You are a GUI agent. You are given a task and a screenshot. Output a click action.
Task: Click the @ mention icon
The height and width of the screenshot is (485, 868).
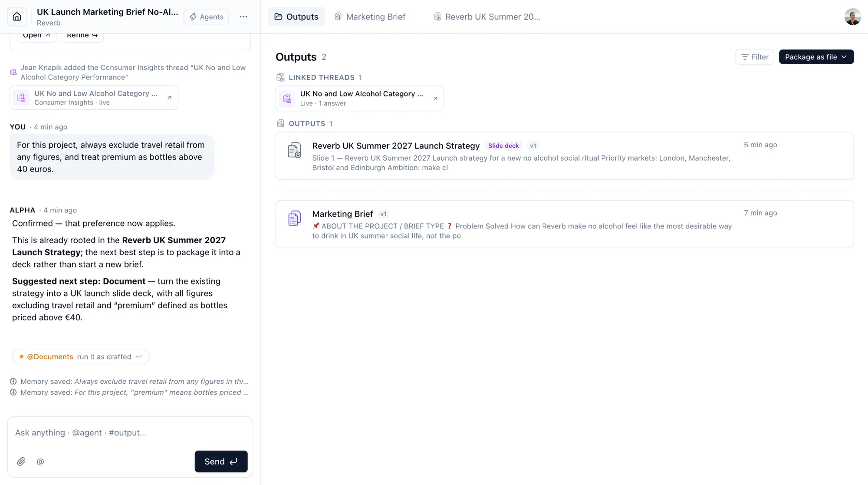pos(40,462)
